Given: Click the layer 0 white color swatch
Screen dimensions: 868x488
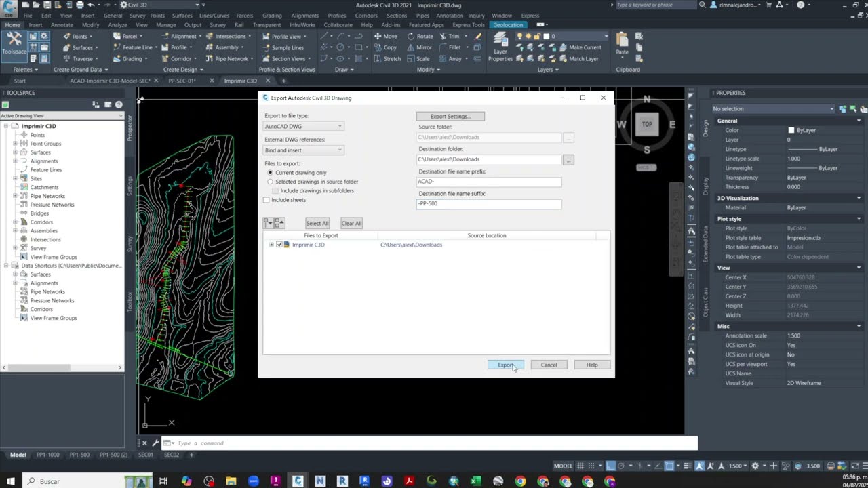Looking at the screenshot, I should (547, 37).
